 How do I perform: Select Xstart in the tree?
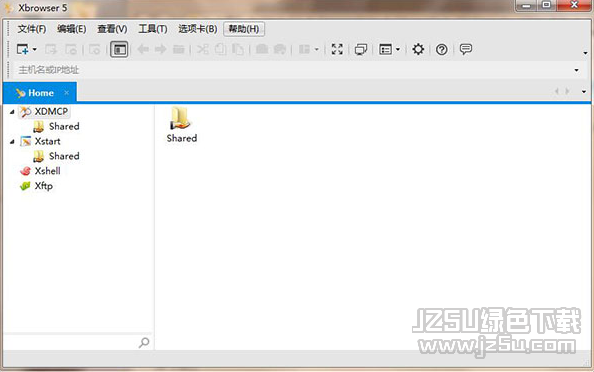[x=41, y=141]
